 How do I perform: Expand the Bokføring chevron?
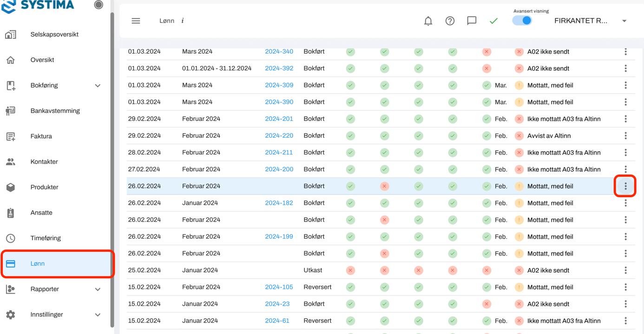(x=98, y=86)
